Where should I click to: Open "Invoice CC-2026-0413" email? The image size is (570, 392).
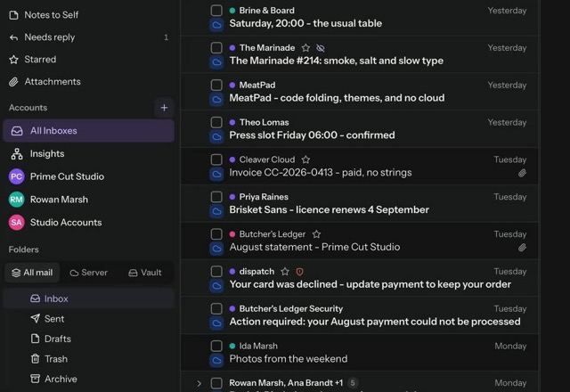(360, 167)
